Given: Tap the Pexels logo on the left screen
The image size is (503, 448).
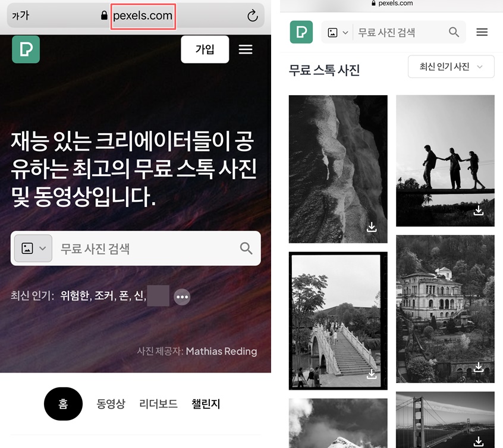Looking at the screenshot, I should (x=26, y=49).
